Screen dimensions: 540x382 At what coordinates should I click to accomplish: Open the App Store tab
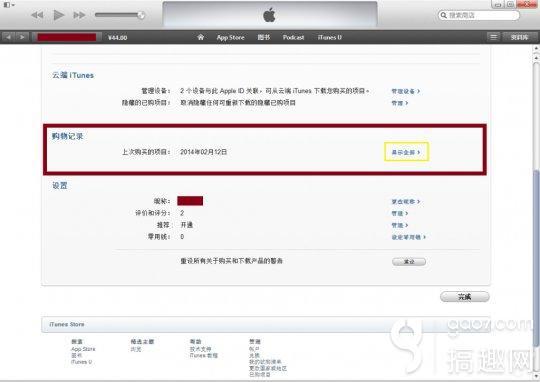click(x=230, y=37)
